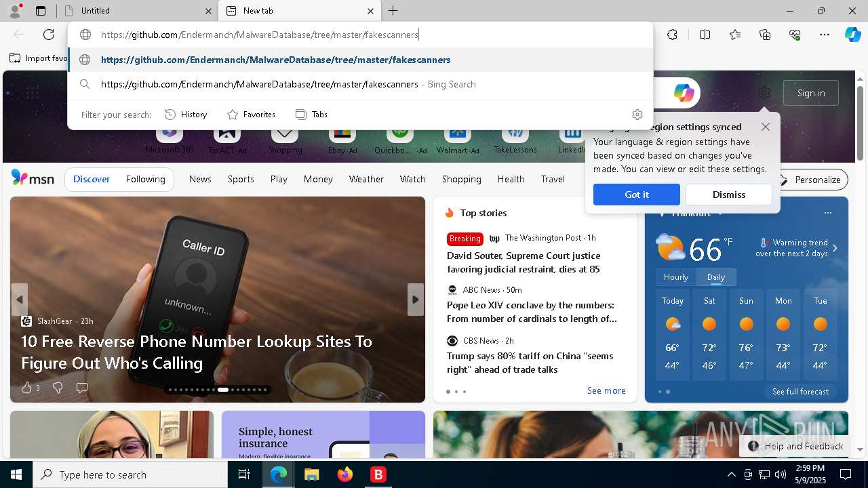Go to next carousel story
868x488 pixels.
pyautogui.click(x=416, y=300)
